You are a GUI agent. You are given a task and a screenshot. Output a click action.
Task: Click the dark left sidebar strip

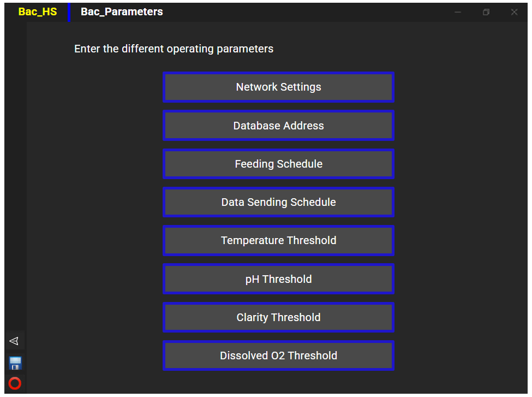pos(15,170)
